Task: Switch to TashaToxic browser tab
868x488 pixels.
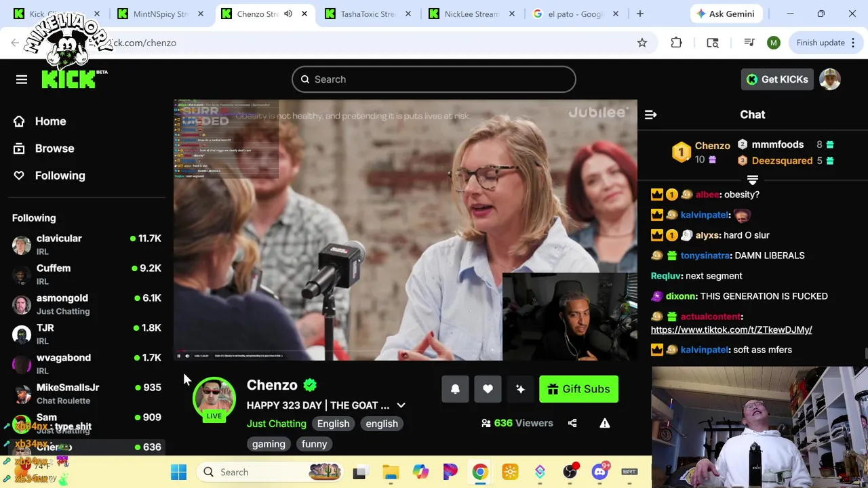Action: click(368, 14)
